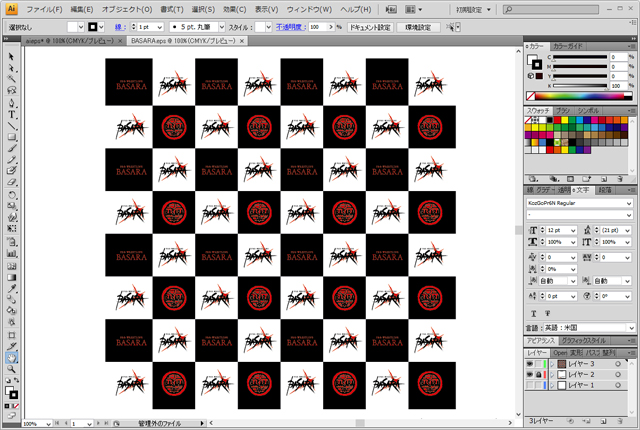
Task: Click the underline T icon in Character panel
Action: tap(533, 313)
